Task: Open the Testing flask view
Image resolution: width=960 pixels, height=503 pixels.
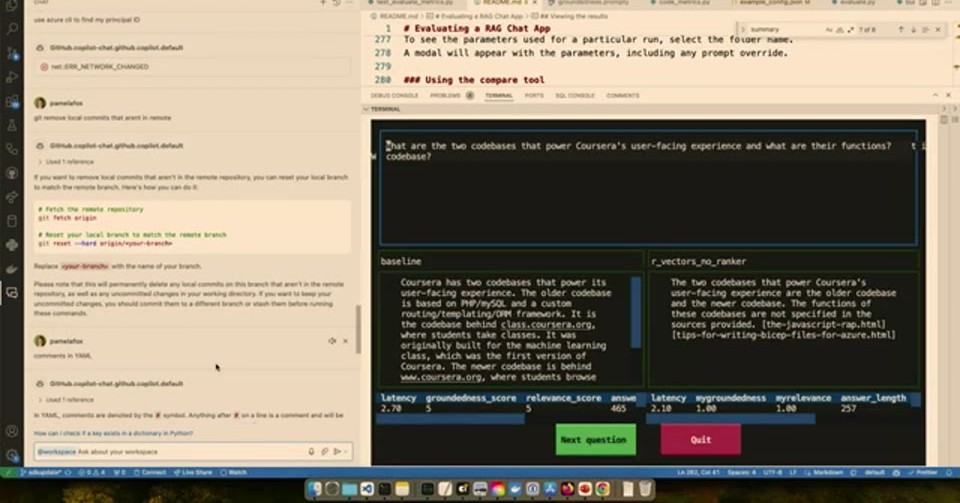Action: click(12, 125)
